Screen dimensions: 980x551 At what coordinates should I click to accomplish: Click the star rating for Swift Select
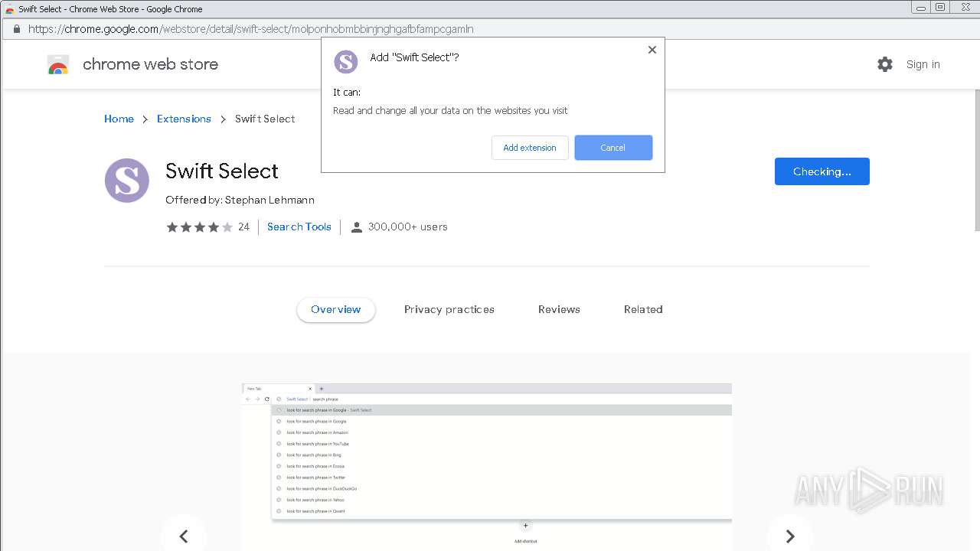tap(199, 227)
